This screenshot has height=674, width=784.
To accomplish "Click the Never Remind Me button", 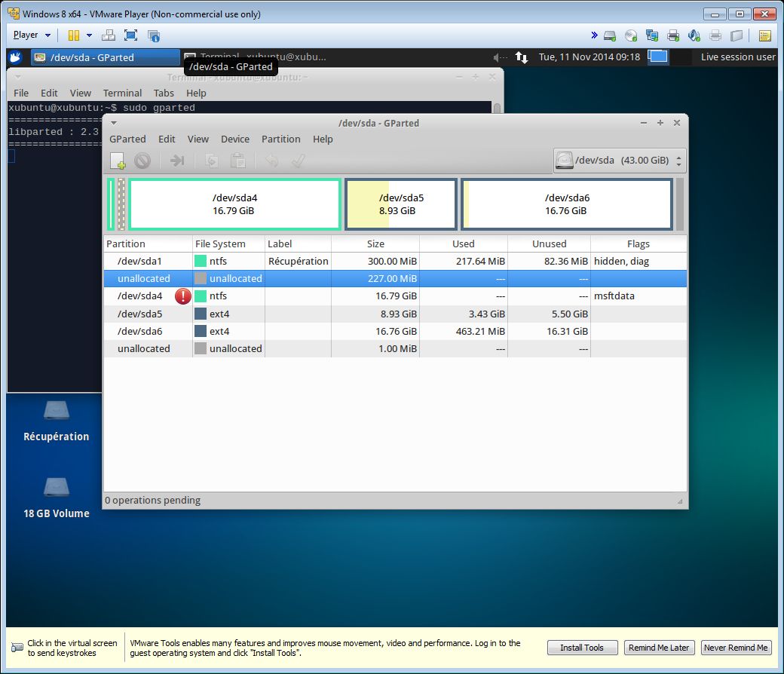I will pos(736,648).
